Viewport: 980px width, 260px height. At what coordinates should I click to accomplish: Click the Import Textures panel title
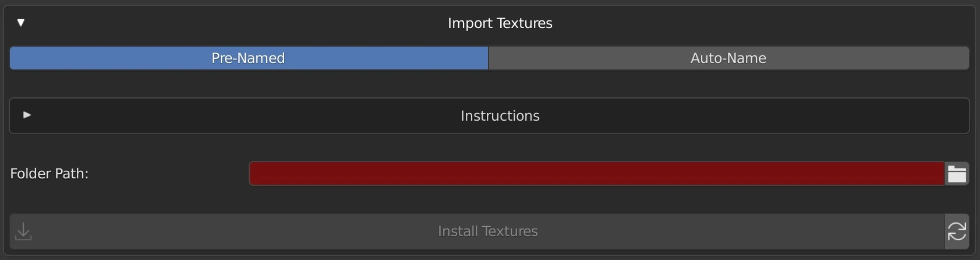coord(500,23)
